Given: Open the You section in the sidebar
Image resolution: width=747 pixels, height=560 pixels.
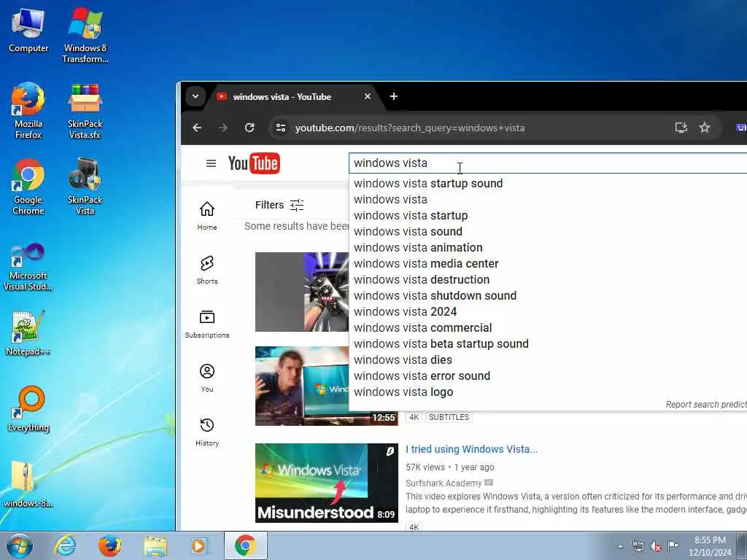Looking at the screenshot, I should pyautogui.click(x=207, y=378).
